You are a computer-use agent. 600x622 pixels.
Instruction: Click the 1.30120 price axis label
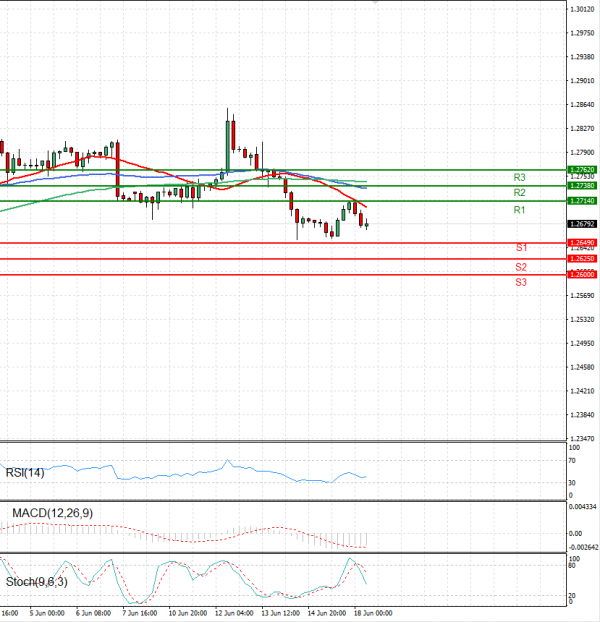click(580, 9)
